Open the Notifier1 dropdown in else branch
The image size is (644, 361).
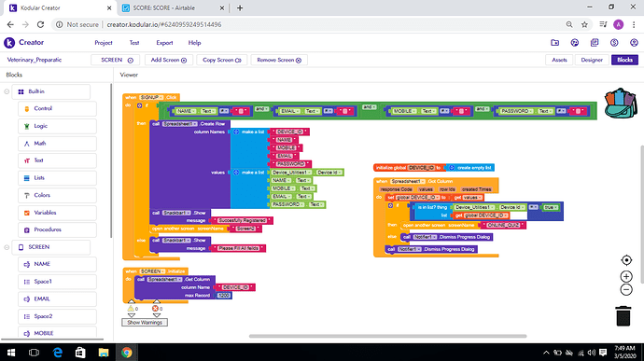coord(425,237)
